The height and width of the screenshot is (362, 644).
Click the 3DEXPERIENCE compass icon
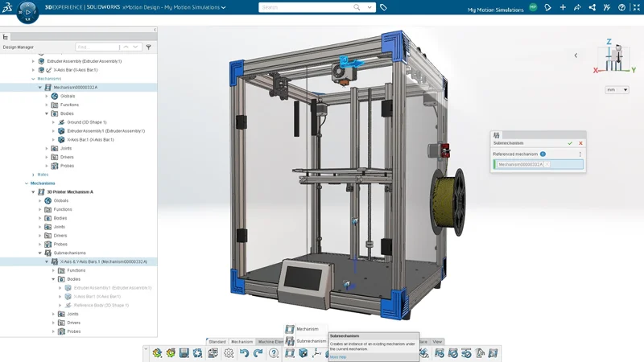(27, 13)
